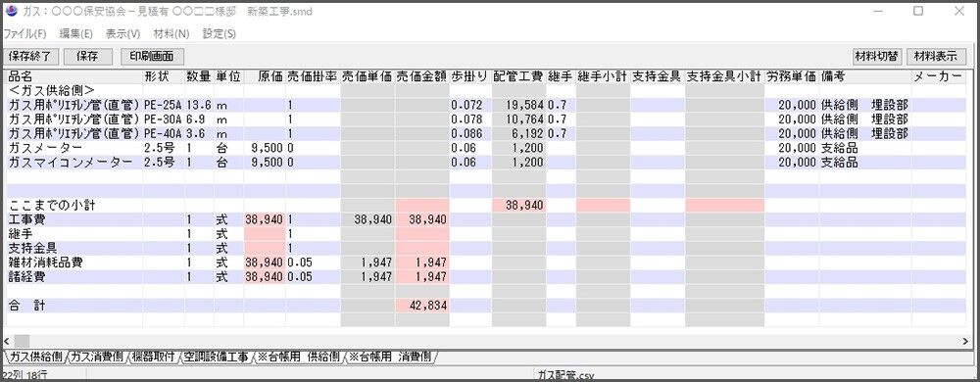Click the 材料切替 button
The image size is (980, 382).
(x=877, y=56)
